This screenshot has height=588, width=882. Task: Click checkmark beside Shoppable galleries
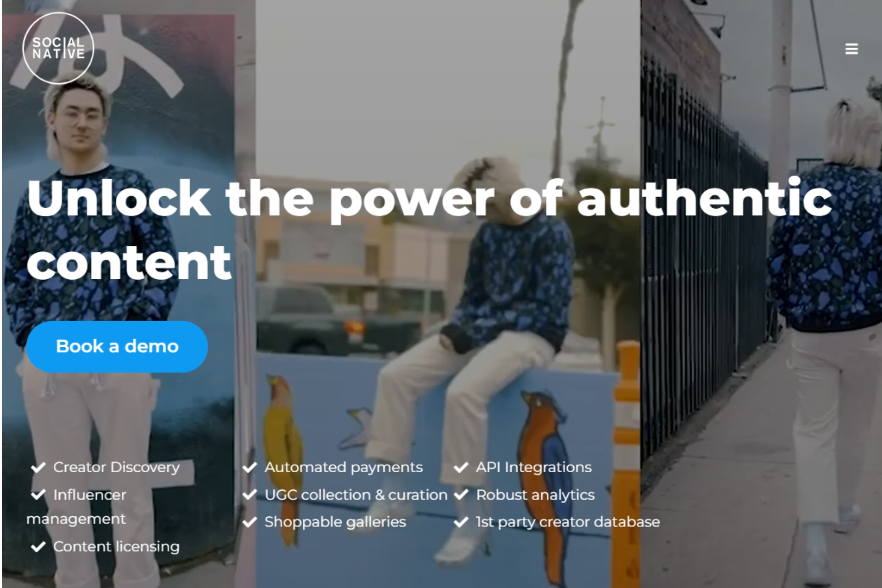coord(249,522)
